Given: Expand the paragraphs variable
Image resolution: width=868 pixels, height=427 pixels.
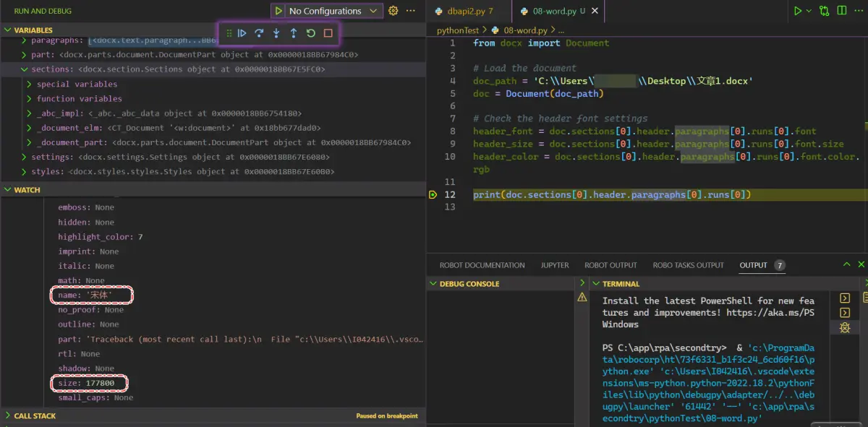Looking at the screenshot, I should (x=25, y=40).
